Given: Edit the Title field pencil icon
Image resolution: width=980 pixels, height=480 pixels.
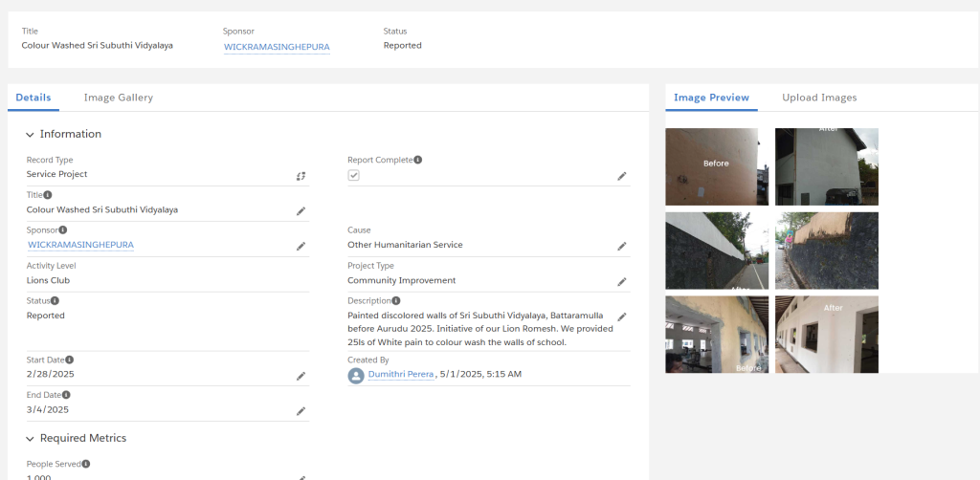Looking at the screenshot, I should [x=301, y=211].
